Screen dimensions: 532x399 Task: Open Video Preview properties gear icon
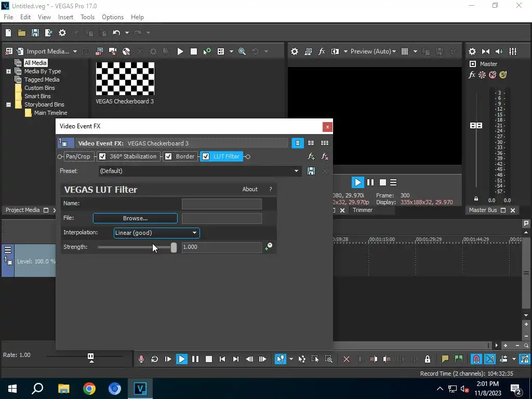(x=295, y=51)
